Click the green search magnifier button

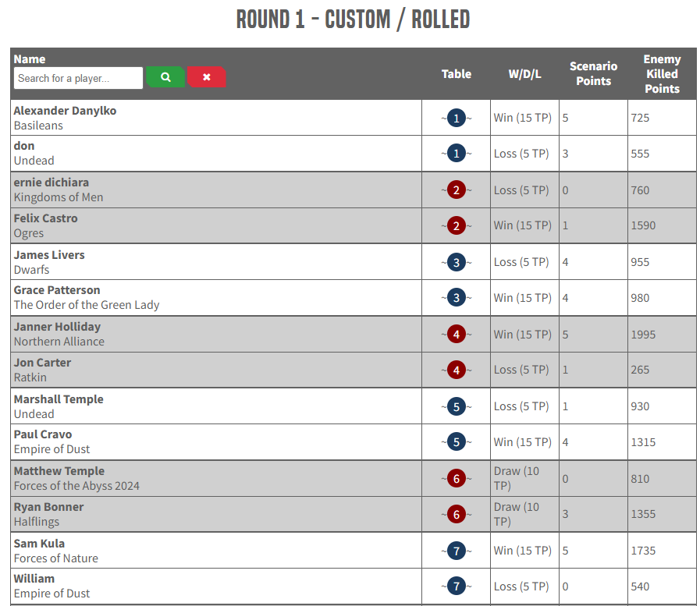coord(165,76)
